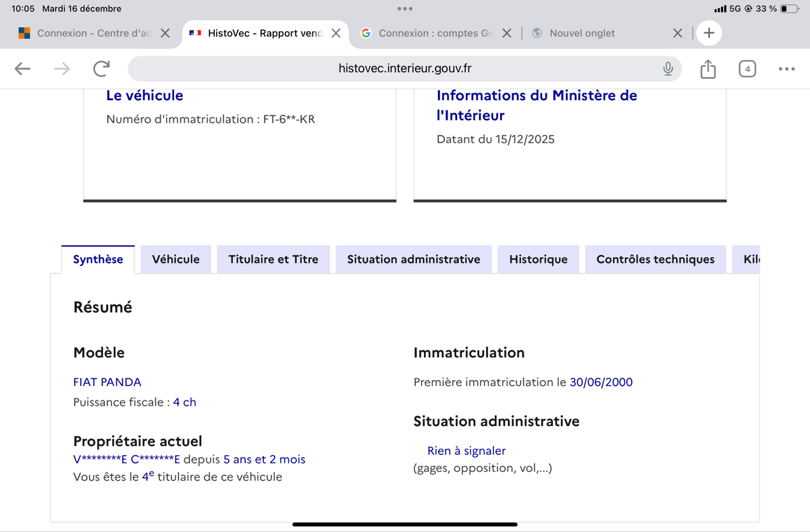The height and width of the screenshot is (532, 810).
Task: Click the FIAT PANDA model text
Action: [x=107, y=382]
